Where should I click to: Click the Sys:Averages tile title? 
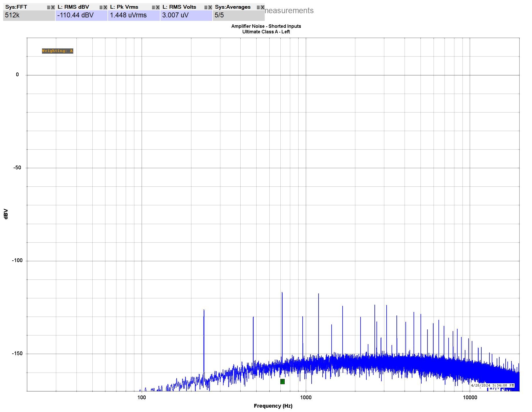pyautogui.click(x=233, y=7)
